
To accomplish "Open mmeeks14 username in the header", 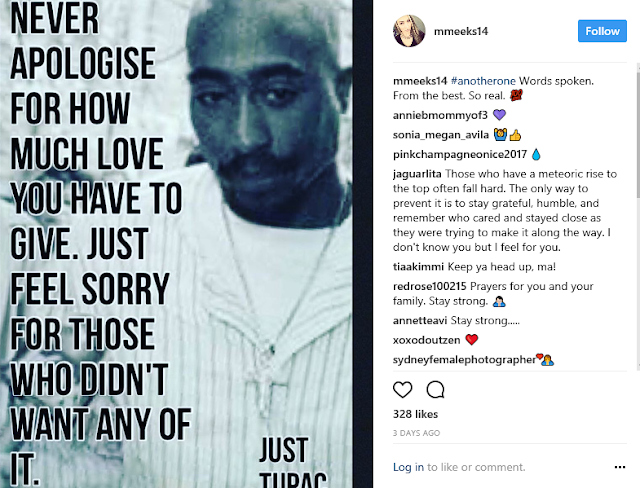I will (x=461, y=31).
